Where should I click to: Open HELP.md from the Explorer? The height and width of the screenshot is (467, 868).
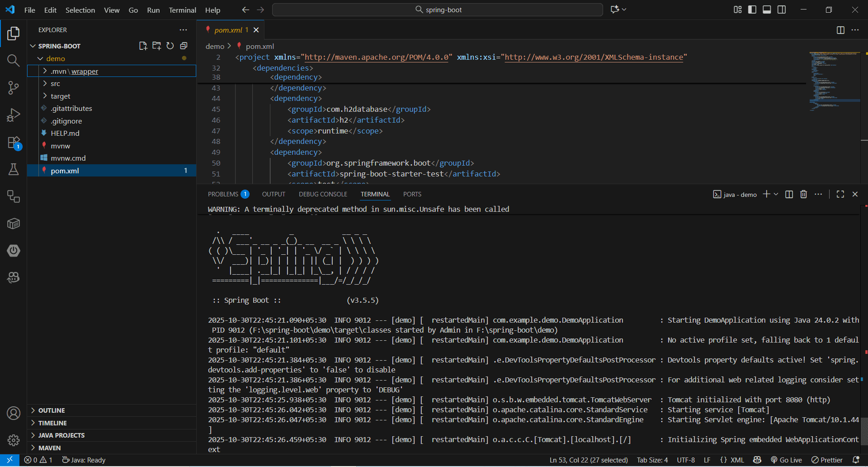tap(112, 133)
